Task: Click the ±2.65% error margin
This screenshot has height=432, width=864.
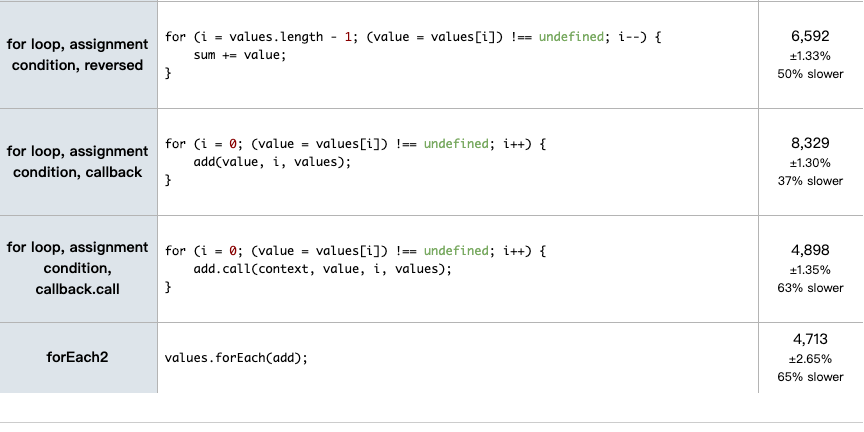Action: click(x=810, y=358)
